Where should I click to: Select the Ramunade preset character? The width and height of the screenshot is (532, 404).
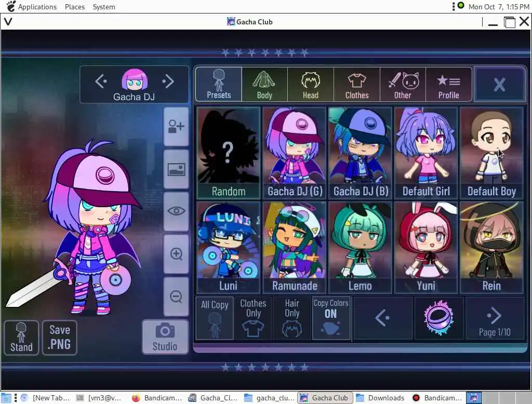(294, 248)
